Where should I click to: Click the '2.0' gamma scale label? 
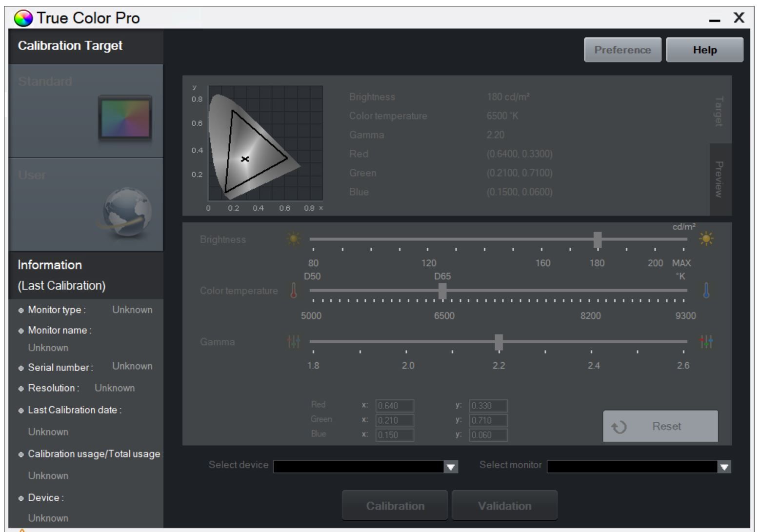(408, 366)
